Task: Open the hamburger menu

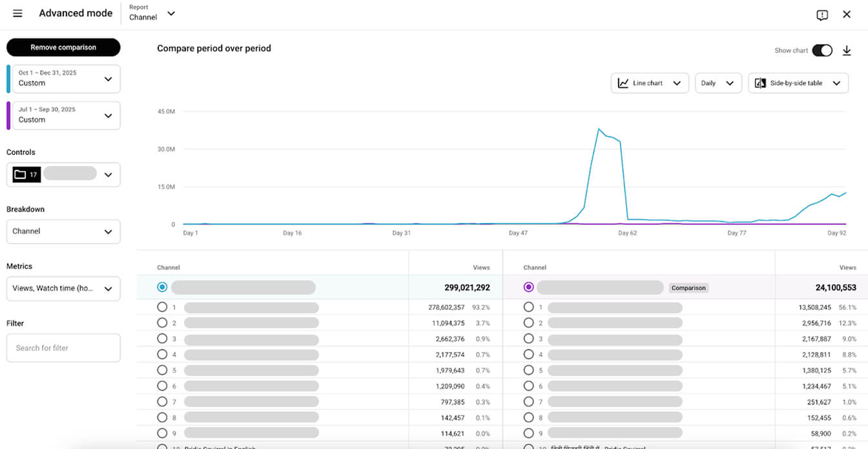Action: (x=17, y=14)
